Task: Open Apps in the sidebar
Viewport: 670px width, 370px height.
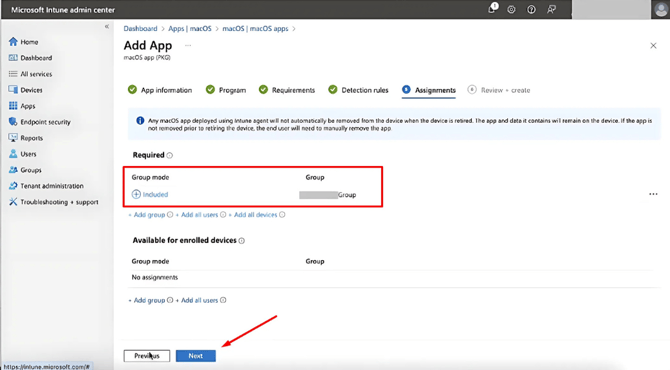Action: (x=28, y=106)
